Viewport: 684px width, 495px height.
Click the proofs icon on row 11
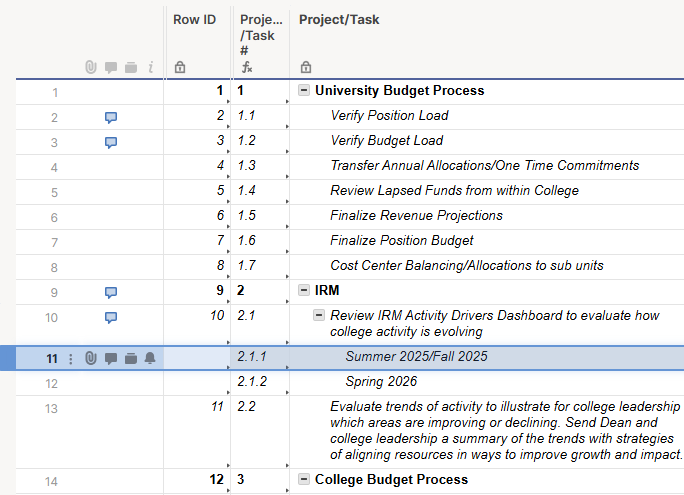tap(131, 358)
